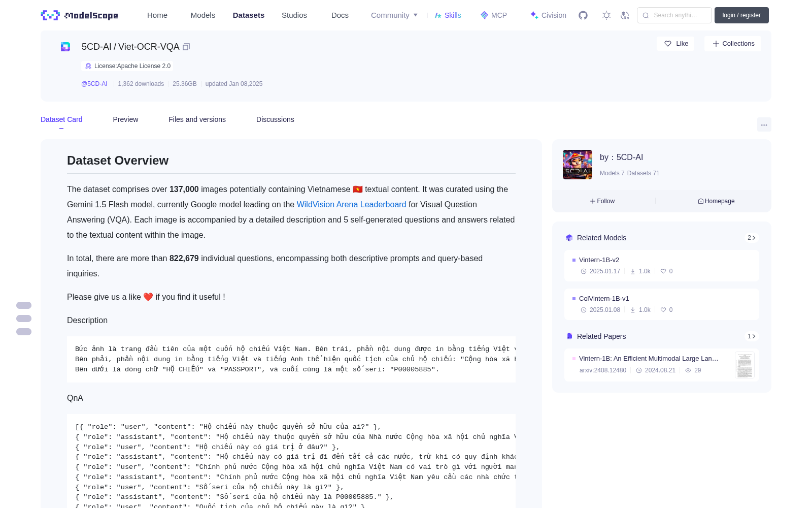Open the ColVintern-1B-v1 model card
Viewport: 812px width, 508px height.
click(x=662, y=304)
